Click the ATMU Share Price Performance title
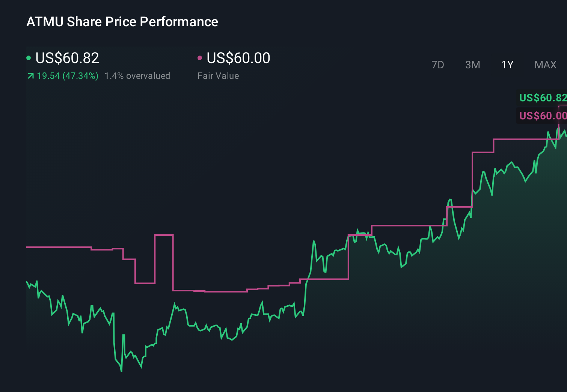The image size is (567, 392). click(122, 22)
